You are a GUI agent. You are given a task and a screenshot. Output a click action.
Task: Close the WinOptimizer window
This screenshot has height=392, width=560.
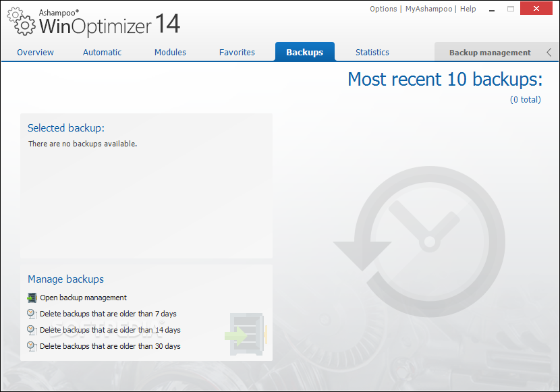[x=536, y=9]
